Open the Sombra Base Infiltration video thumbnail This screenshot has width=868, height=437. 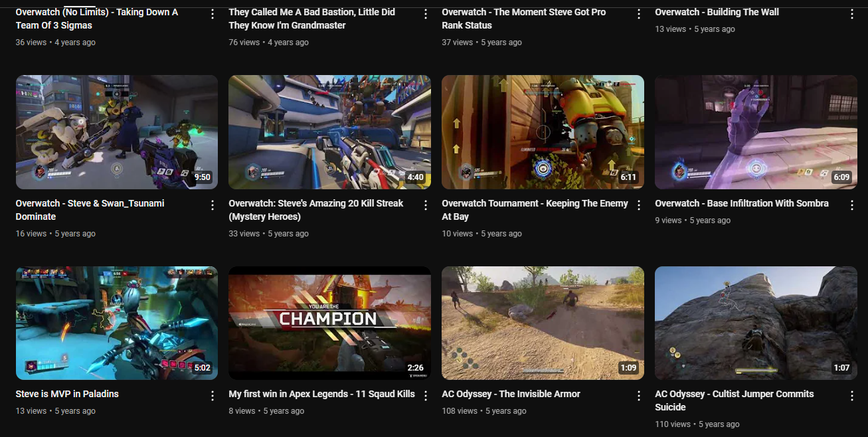click(x=756, y=132)
